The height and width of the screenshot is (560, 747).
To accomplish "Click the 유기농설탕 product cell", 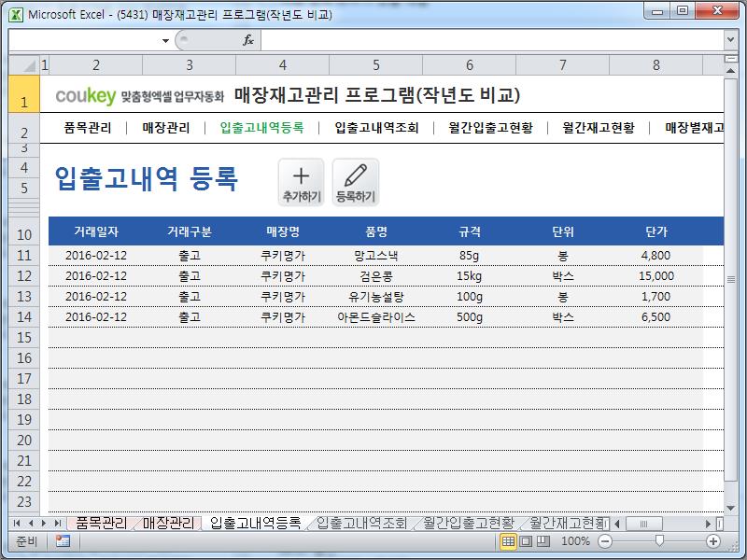I will click(x=376, y=297).
